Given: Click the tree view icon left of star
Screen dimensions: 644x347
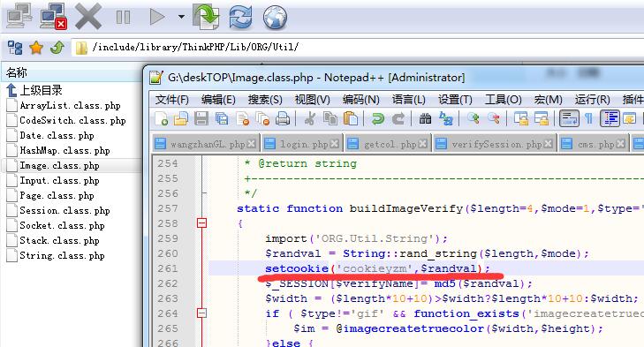Looking at the screenshot, I should click(15, 48).
